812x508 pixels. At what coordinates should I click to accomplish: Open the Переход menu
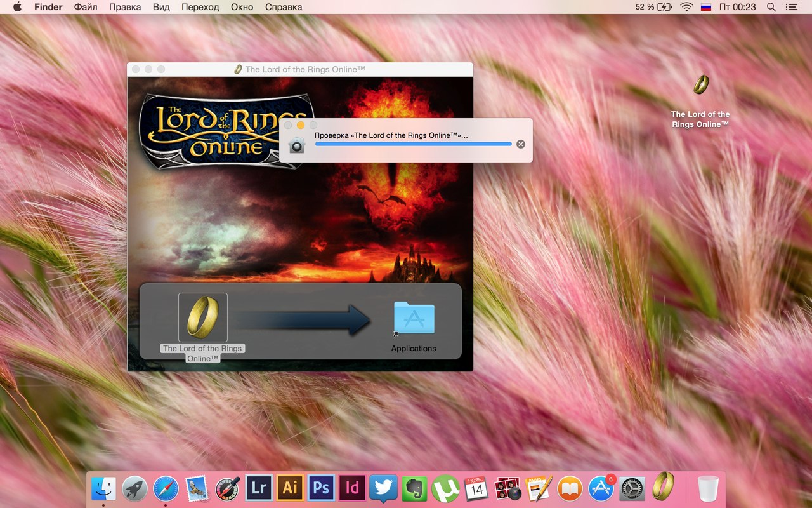coord(200,7)
